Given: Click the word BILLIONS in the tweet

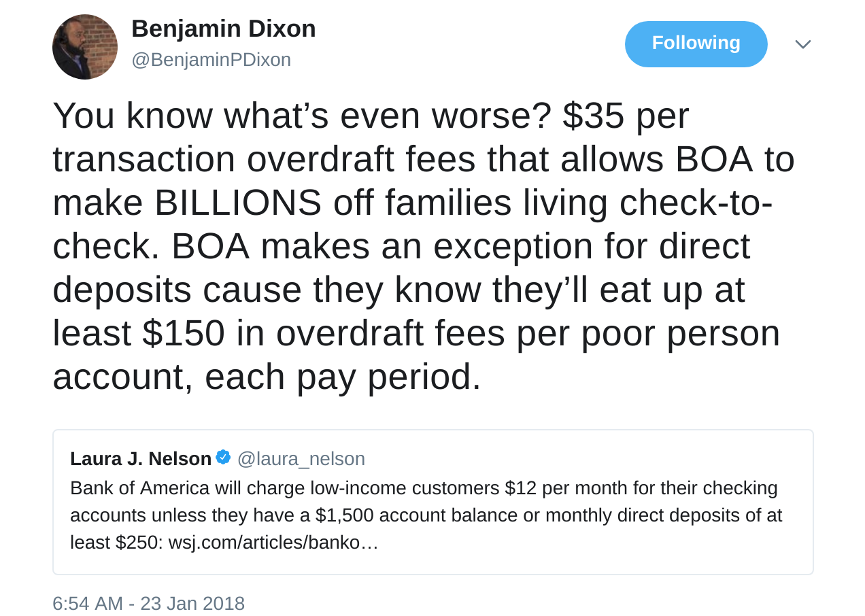Looking at the screenshot, I should tap(238, 203).
